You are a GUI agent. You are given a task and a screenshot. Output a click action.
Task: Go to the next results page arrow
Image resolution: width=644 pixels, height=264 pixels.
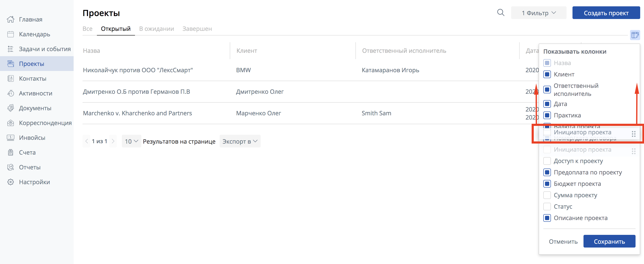113,141
